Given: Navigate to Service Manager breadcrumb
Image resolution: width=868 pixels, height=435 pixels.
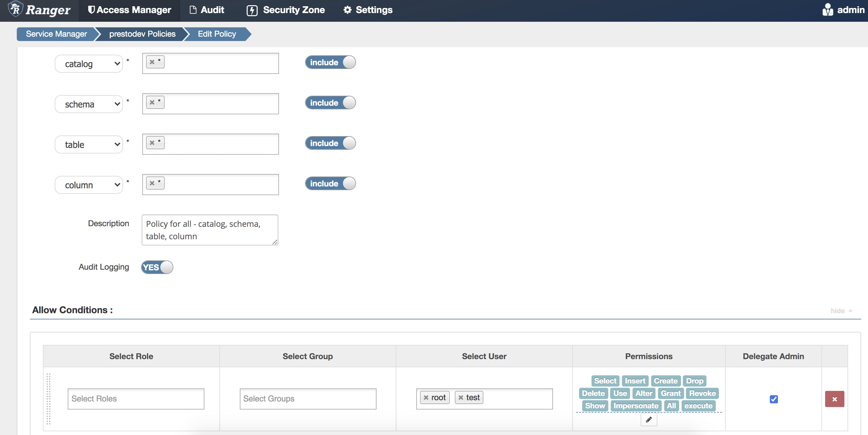Looking at the screenshot, I should (56, 34).
